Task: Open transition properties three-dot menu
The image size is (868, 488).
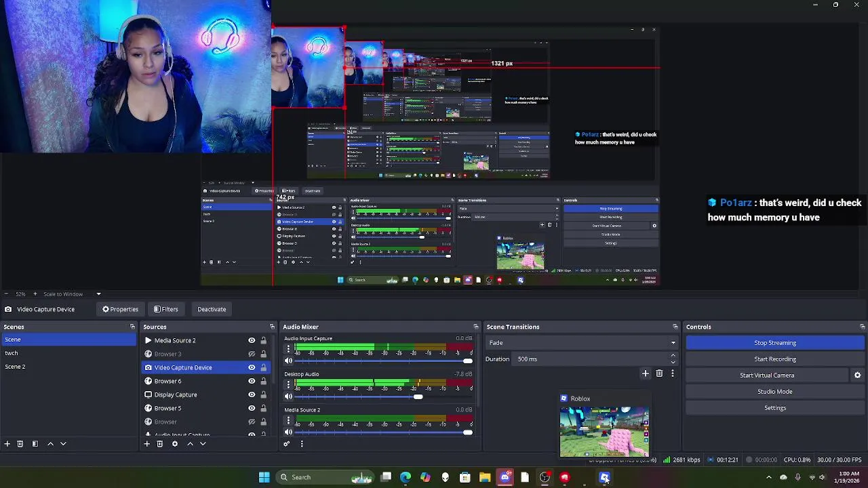Action: [x=673, y=373]
